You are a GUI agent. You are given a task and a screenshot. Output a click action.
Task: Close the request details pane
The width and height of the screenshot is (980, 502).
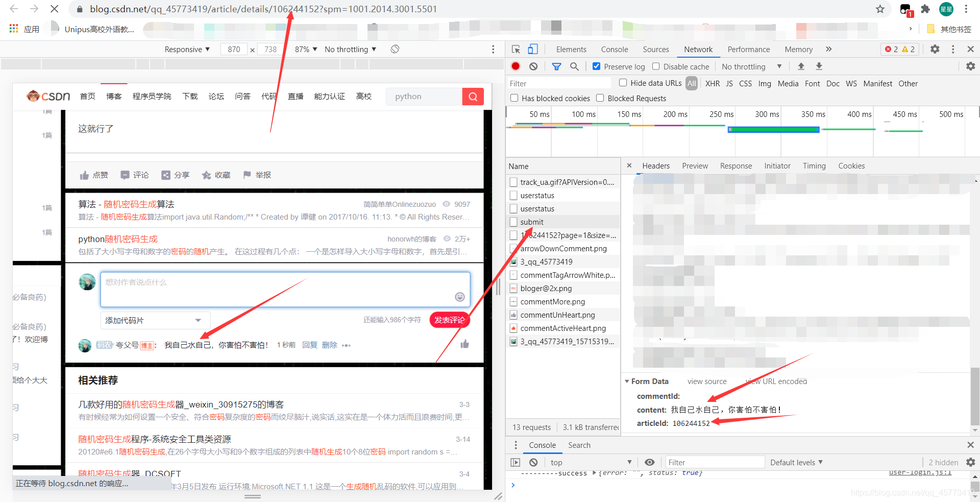(x=629, y=165)
